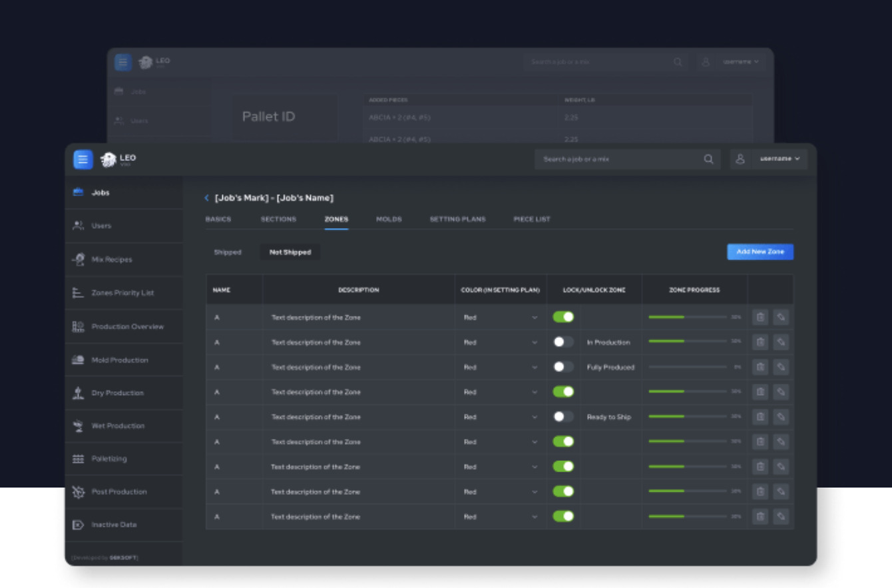Toggle the lock switch for Ready to Ship zone
Image resolution: width=892 pixels, height=588 pixels.
[563, 416]
